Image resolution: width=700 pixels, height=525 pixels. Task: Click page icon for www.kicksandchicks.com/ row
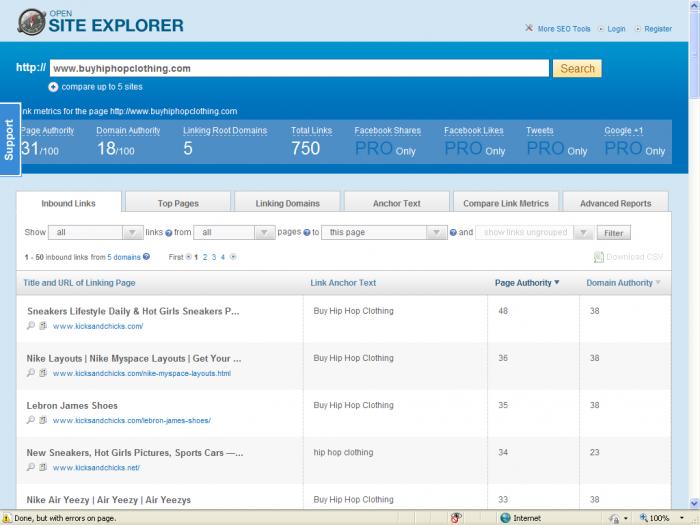[x=43, y=325]
